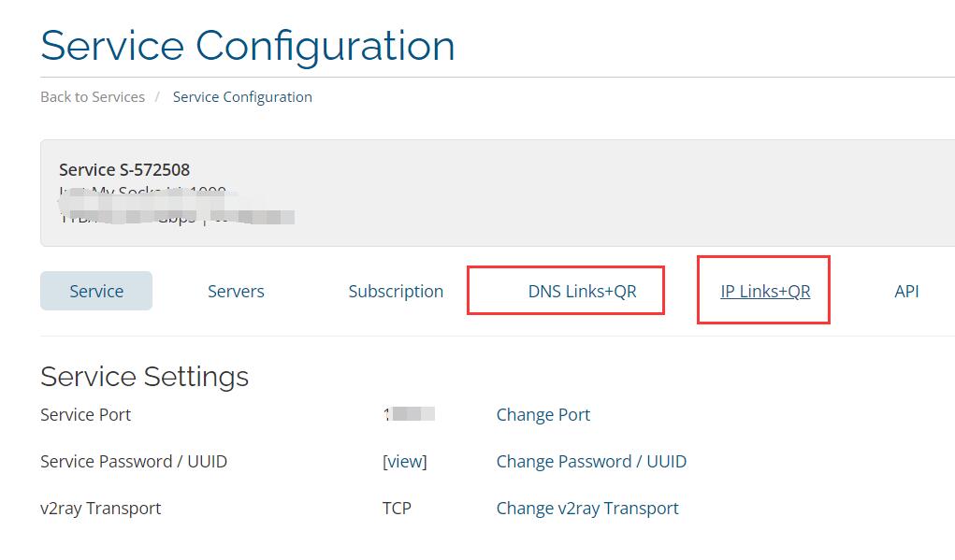Click the Service Configuration breadcrumb item
The image size is (955, 560).
[242, 97]
